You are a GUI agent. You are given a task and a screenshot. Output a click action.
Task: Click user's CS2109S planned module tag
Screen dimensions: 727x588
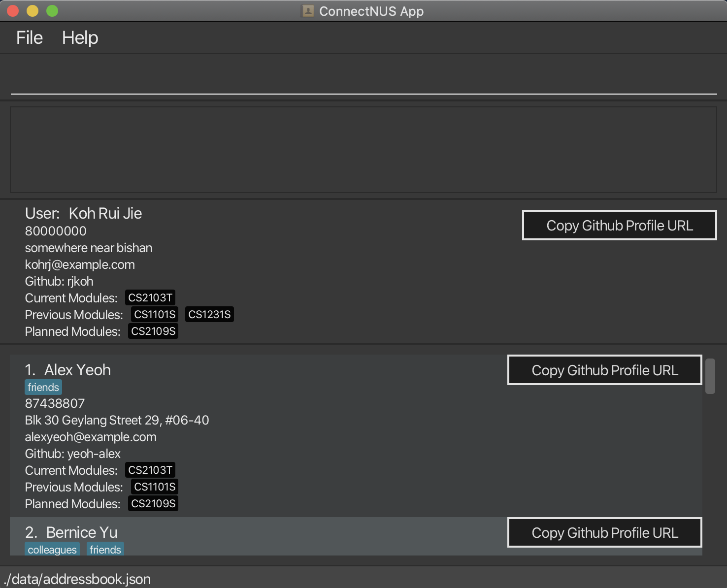click(153, 331)
